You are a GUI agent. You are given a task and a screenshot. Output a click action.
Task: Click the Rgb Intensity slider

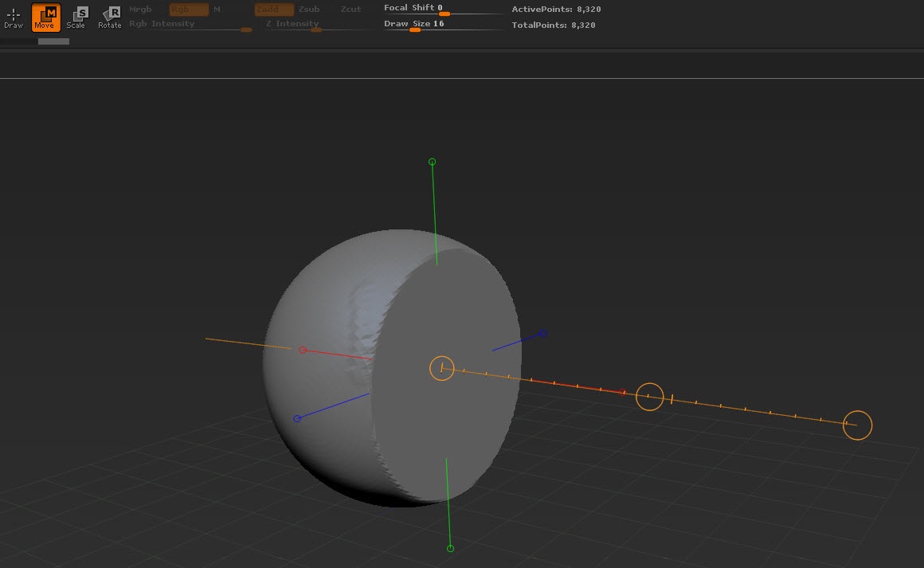click(190, 25)
